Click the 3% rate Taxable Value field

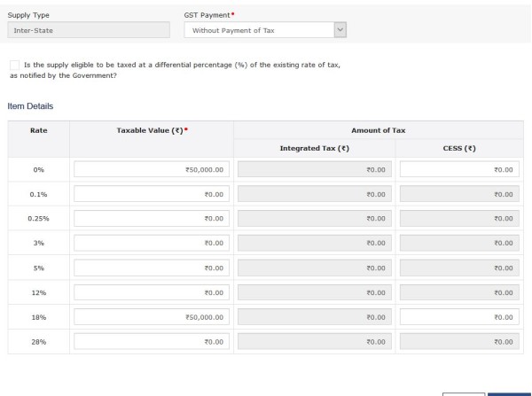tap(151, 243)
